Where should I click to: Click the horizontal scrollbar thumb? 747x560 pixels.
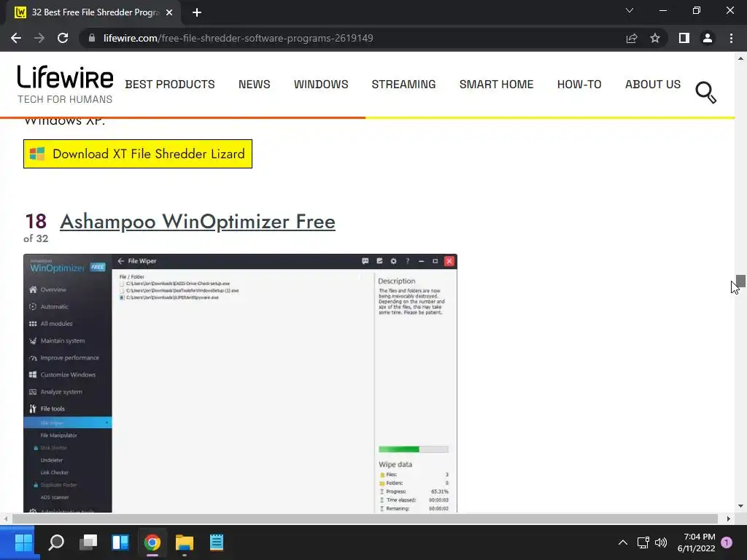tap(365, 518)
